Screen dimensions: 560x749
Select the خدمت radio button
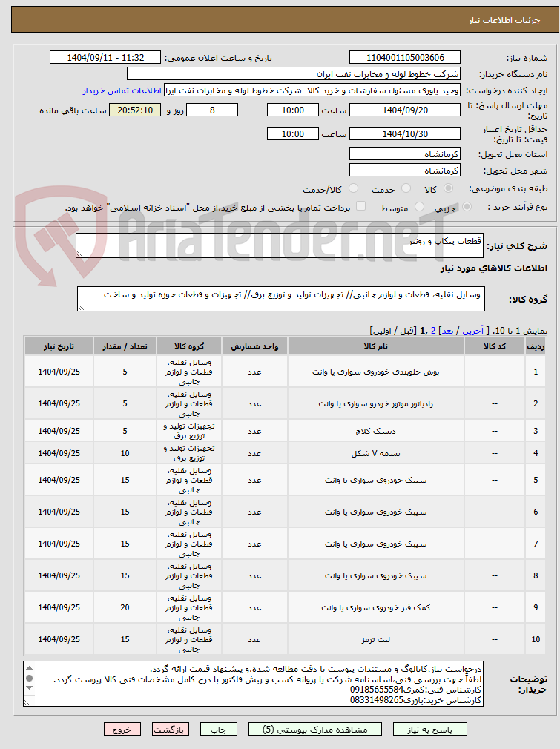[x=406, y=188]
